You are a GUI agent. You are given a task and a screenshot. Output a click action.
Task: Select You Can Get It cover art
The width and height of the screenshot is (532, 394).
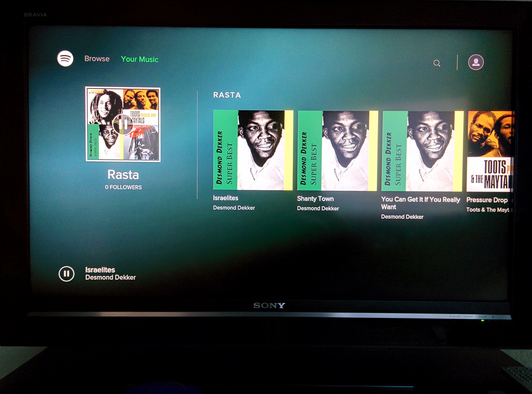[422, 151]
